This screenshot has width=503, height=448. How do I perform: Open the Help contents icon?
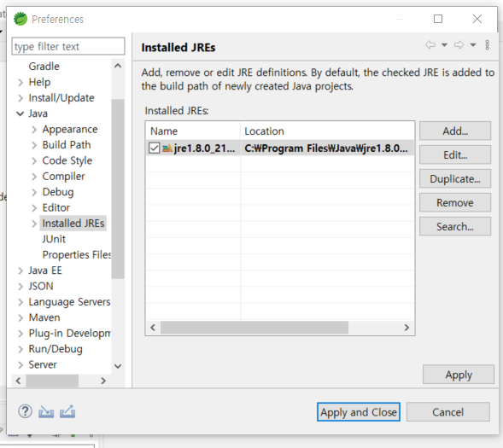click(25, 411)
